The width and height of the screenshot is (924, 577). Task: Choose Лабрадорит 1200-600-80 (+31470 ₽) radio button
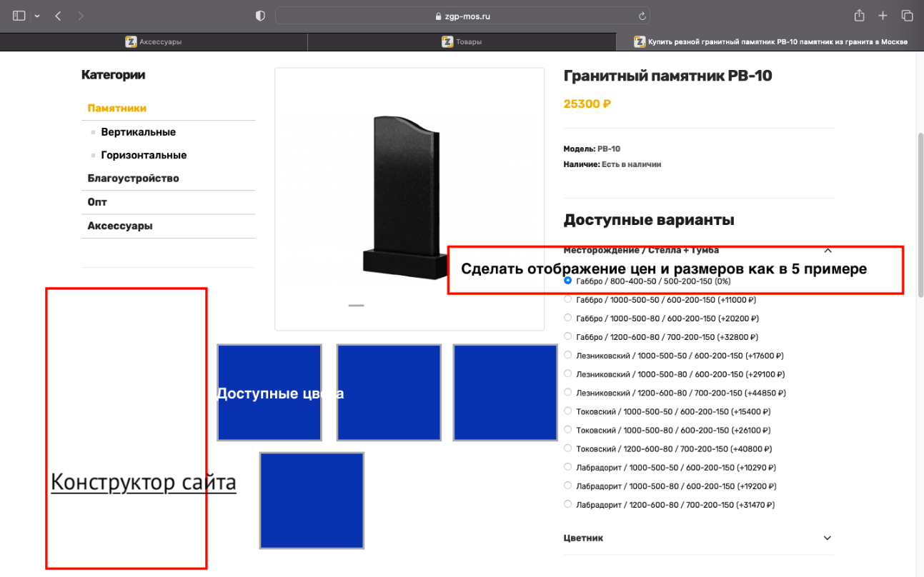coord(568,504)
